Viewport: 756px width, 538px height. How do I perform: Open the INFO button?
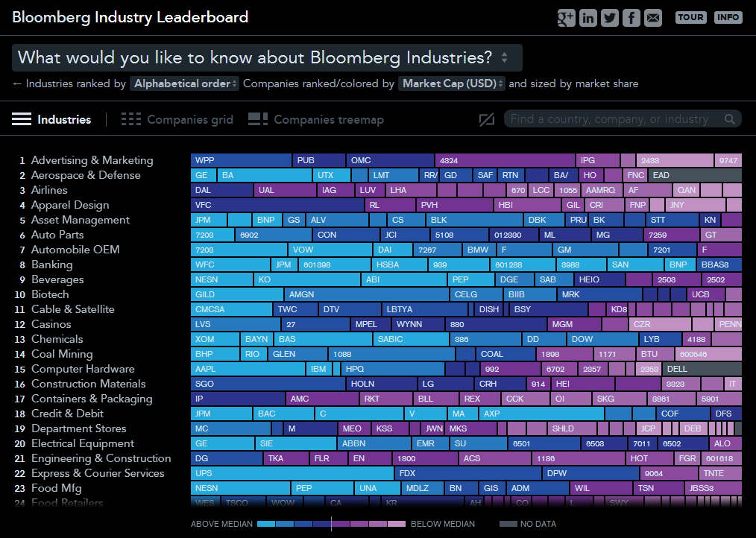(x=728, y=17)
